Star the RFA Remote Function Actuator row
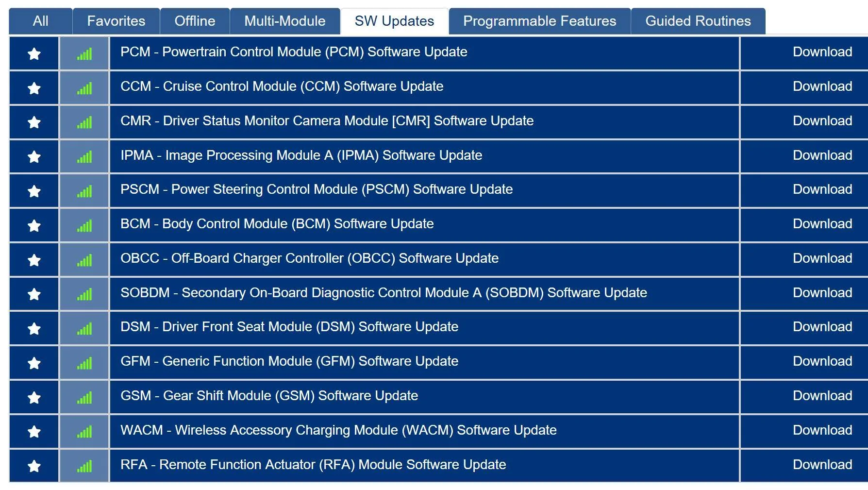The width and height of the screenshot is (868, 490). pyautogui.click(x=34, y=466)
